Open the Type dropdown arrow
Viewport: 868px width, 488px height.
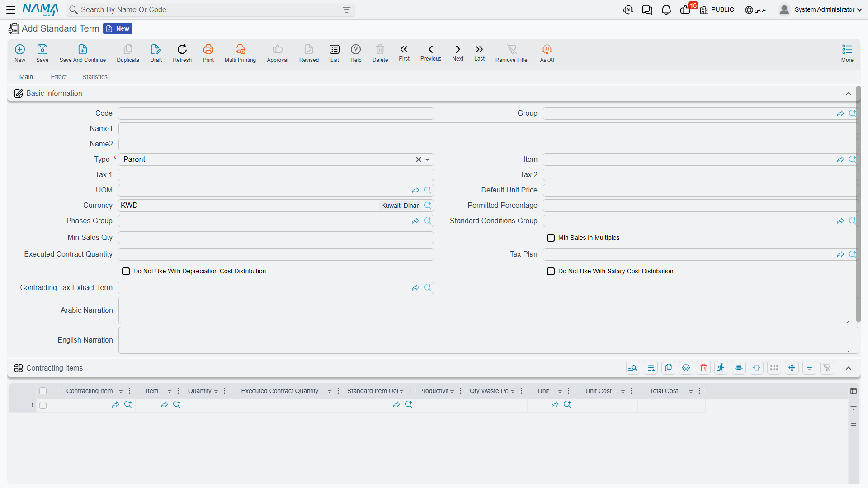tap(427, 160)
